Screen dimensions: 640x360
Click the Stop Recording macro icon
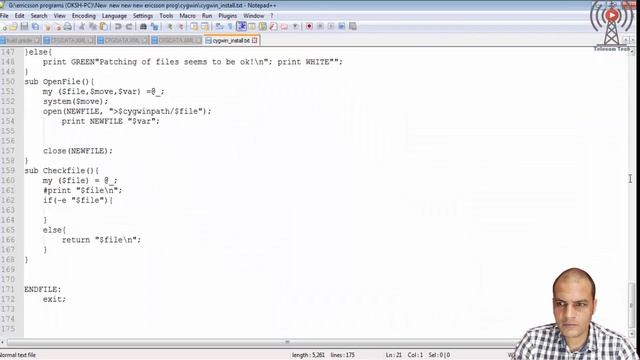[x=320, y=27]
